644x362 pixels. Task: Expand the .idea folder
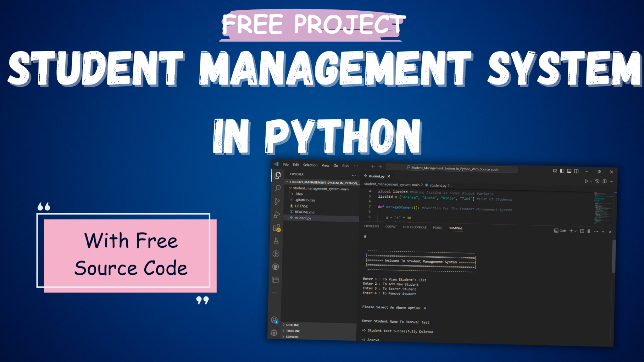point(299,194)
